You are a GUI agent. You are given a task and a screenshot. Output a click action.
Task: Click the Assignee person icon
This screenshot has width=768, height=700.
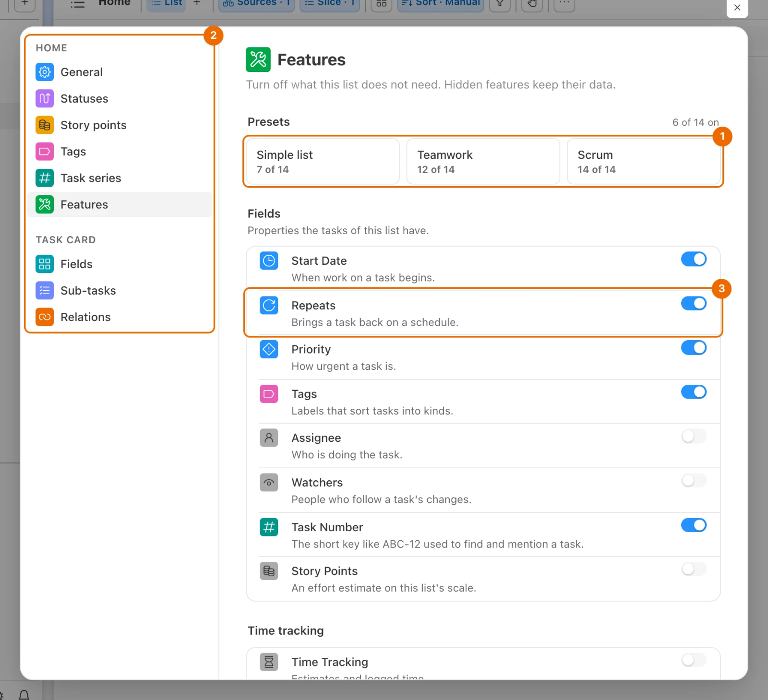click(x=269, y=438)
